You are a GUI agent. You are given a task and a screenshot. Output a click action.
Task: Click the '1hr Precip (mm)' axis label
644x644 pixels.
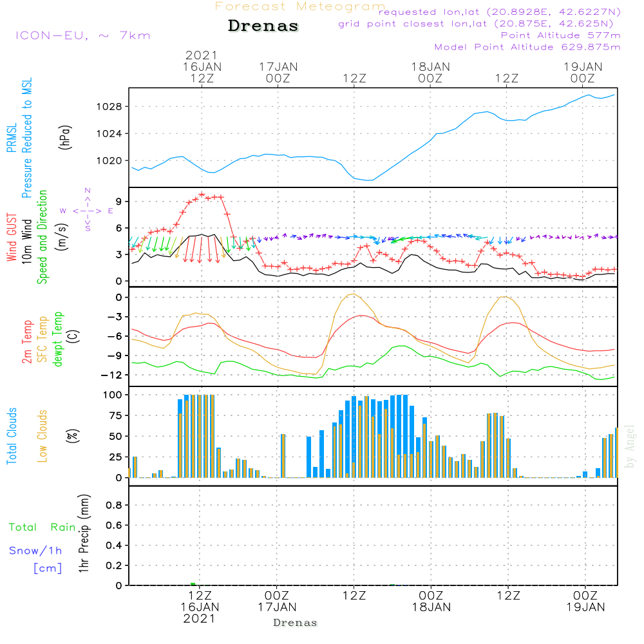[x=84, y=533]
